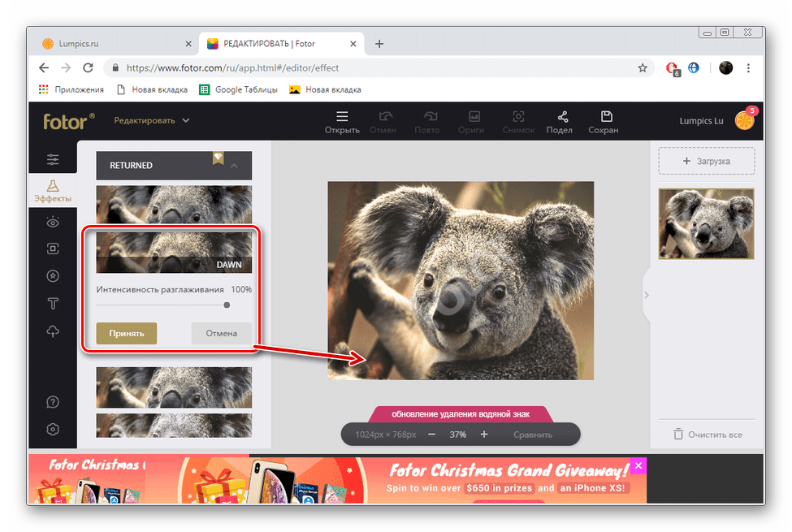Image resolution: width=792 pixels, height=532 pixels.
Task: Select the first RETURNED effect thumbnail
Action: 174,204
